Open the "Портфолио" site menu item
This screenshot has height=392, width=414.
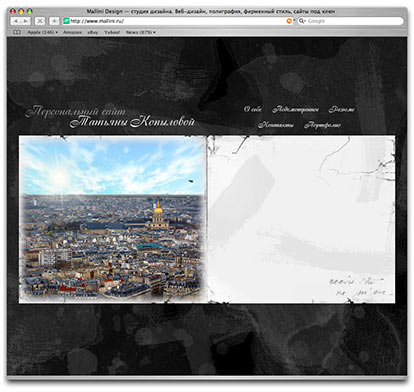pos(322,125)
